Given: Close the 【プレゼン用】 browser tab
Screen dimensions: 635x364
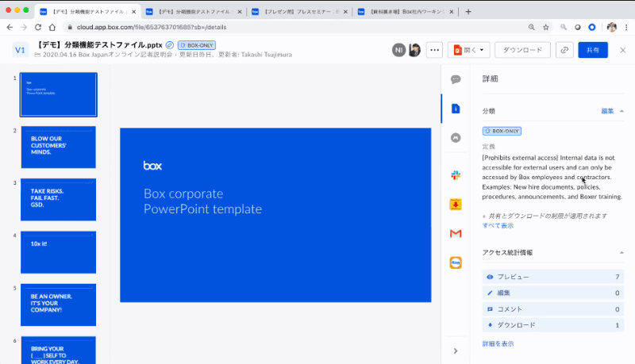Looking at the screenshot, I should (x=345, y=12).
